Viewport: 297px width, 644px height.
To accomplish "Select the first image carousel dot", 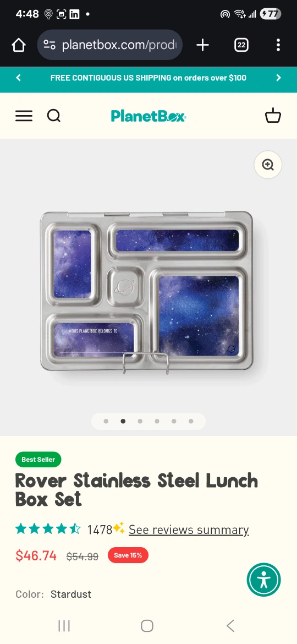I will point(106,421).
